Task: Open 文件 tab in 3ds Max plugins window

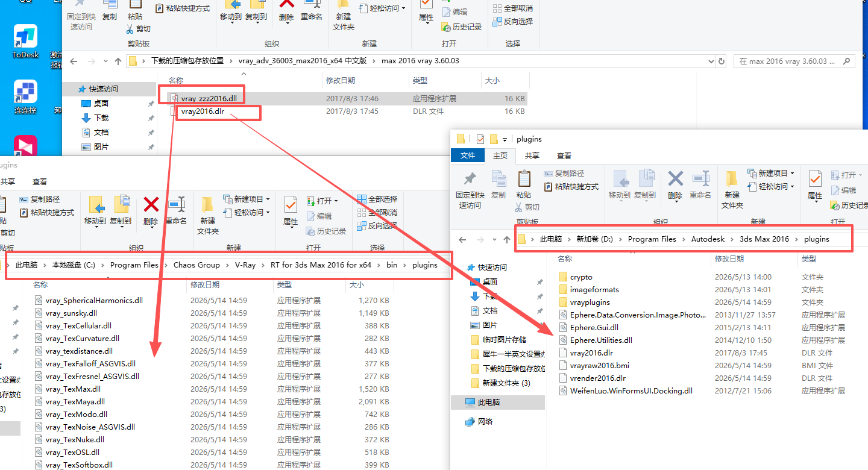Action: [468, 155]
